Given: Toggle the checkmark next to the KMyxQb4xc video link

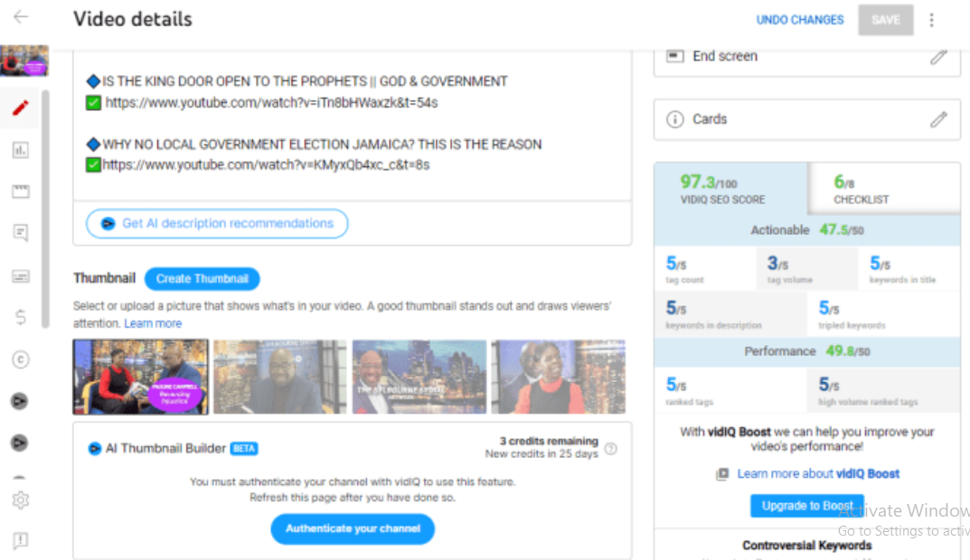Looking at the screenshot, I should click(x=94, y=164).
